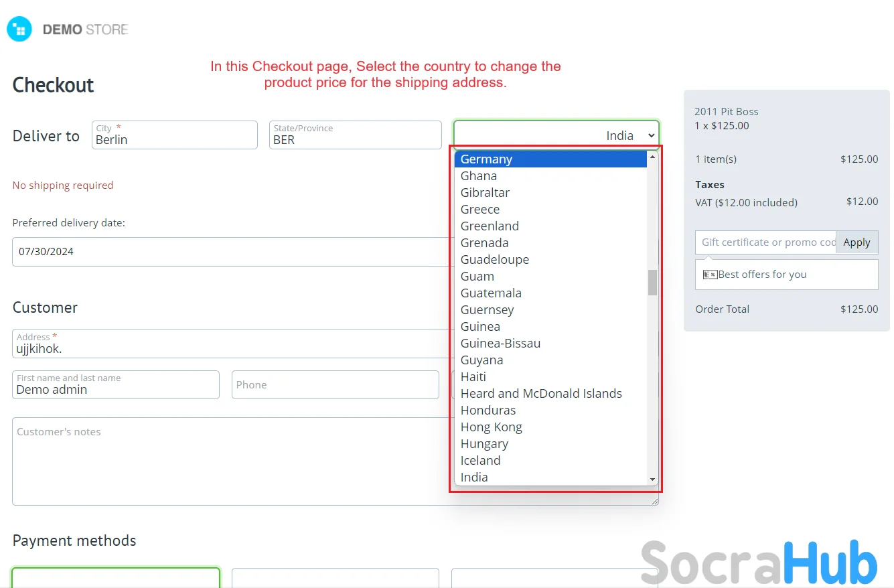Click the Demo Store header text
This screenshot has height=588, width=894.
click(x=85, y=29)
